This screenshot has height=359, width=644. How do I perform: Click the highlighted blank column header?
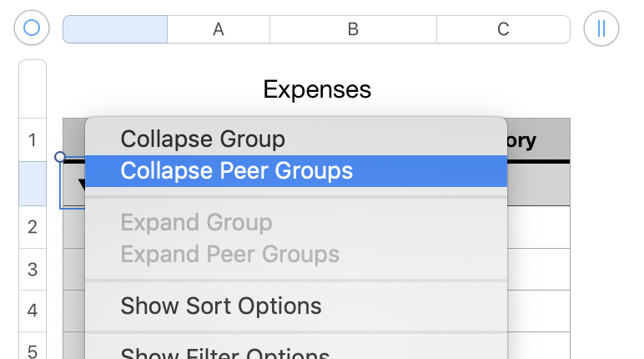pos(115,29)
